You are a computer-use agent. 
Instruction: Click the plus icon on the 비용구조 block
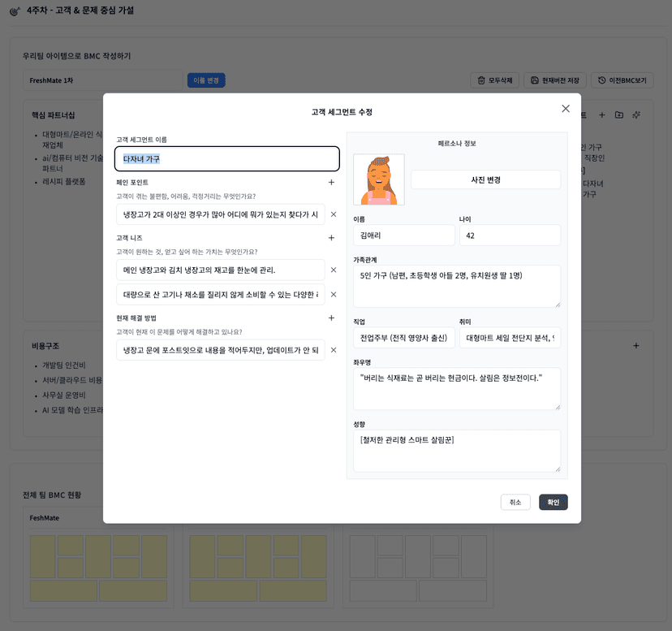pyautogui.click(x=636, y=345)
